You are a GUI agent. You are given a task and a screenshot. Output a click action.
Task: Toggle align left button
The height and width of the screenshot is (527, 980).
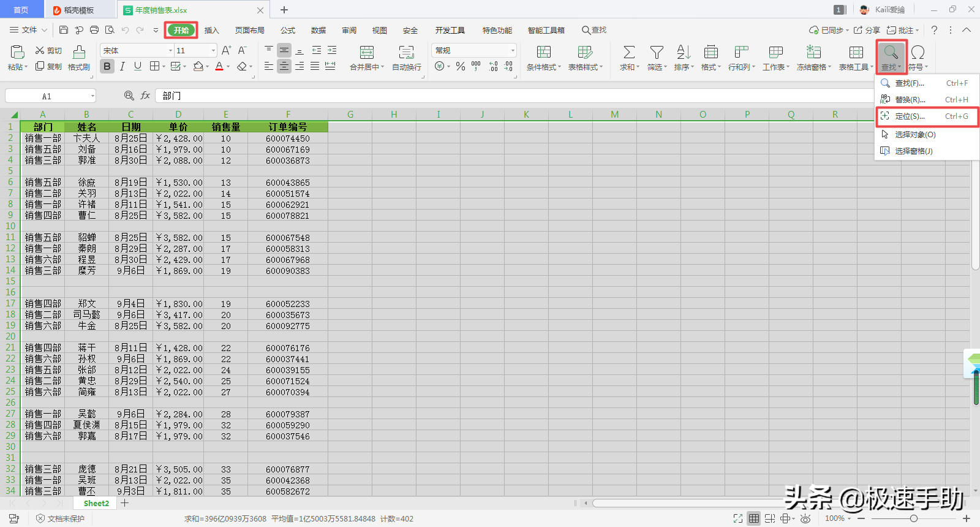click(269, 66)
